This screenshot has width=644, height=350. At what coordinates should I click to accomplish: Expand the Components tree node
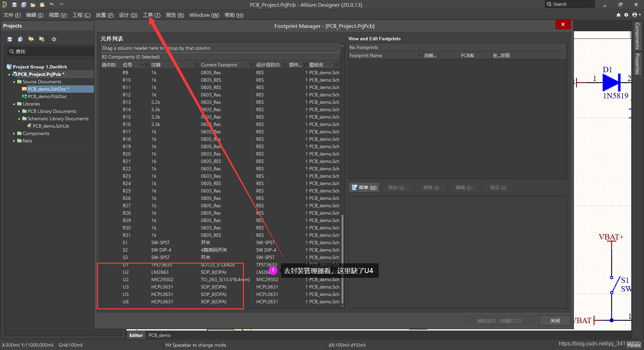(x=14, y=133)
